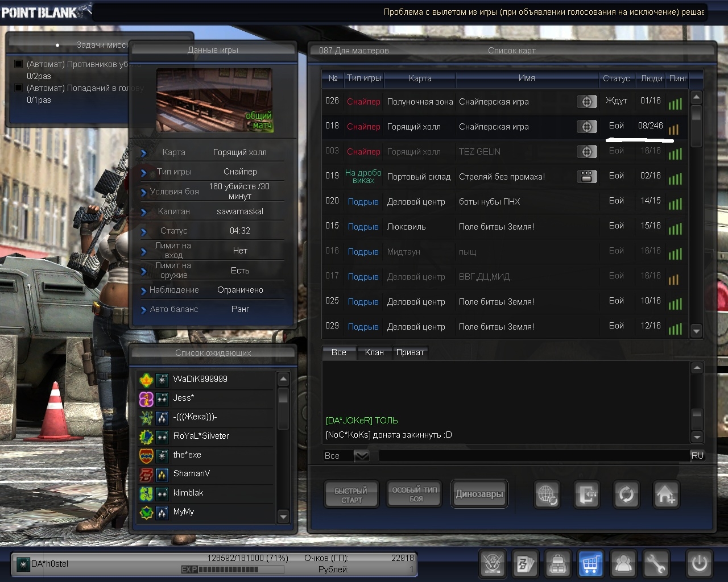Open the chat channel 'Все' dropdown
This screenshot has width=728, height=582.
click(x=362, y=456)
